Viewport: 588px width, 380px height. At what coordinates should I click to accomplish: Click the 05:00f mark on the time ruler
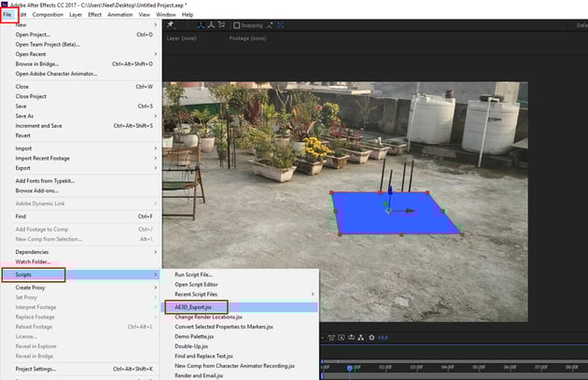479,367
